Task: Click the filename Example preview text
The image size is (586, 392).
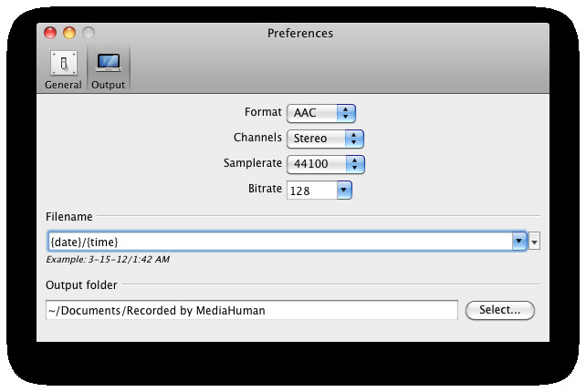Action: (108, 260)
